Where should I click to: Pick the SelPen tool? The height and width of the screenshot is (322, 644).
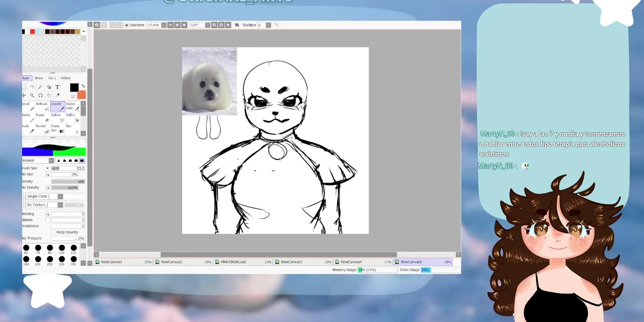pos(58,118)
